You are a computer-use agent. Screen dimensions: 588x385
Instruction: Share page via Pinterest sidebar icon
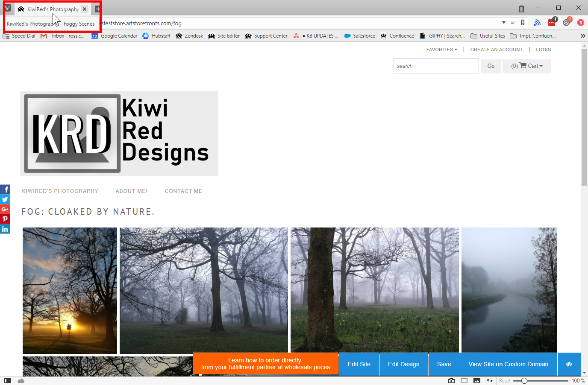(x=5, y=219)
